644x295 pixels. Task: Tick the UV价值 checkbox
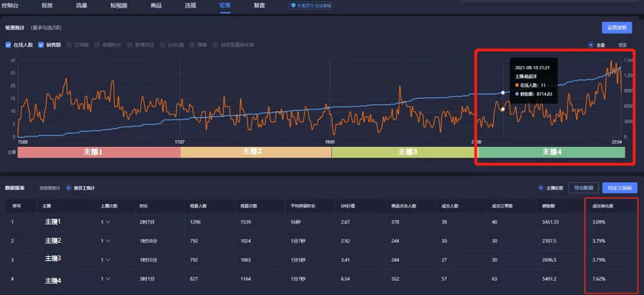[x=163, y=45]
